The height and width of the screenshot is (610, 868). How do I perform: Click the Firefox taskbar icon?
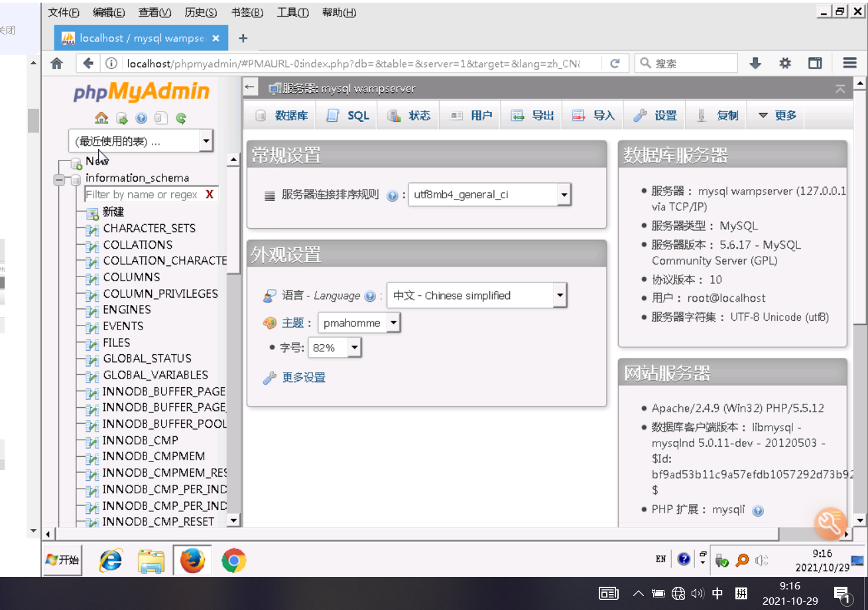192,560
